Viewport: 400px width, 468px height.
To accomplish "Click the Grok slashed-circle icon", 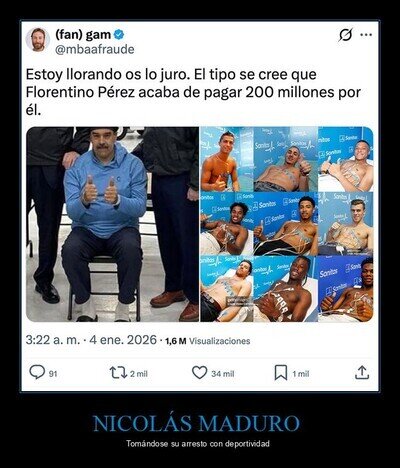I will point(346,35).
